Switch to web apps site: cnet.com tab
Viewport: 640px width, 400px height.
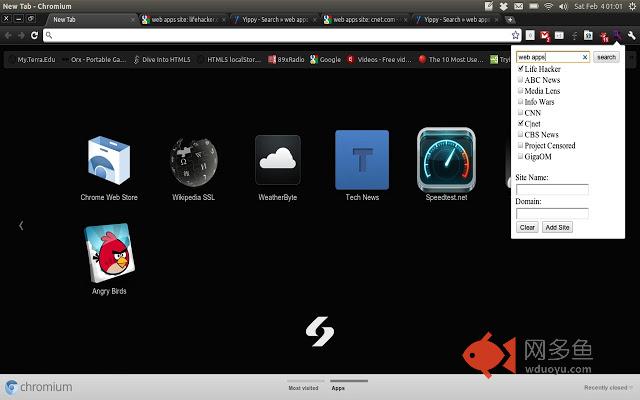(x=365, y=20)
